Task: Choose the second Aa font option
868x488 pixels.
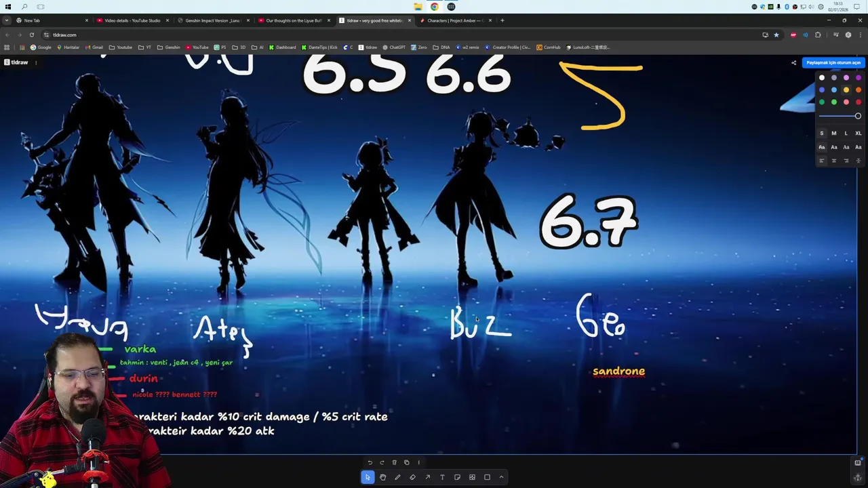Action: tap(834, 147)
